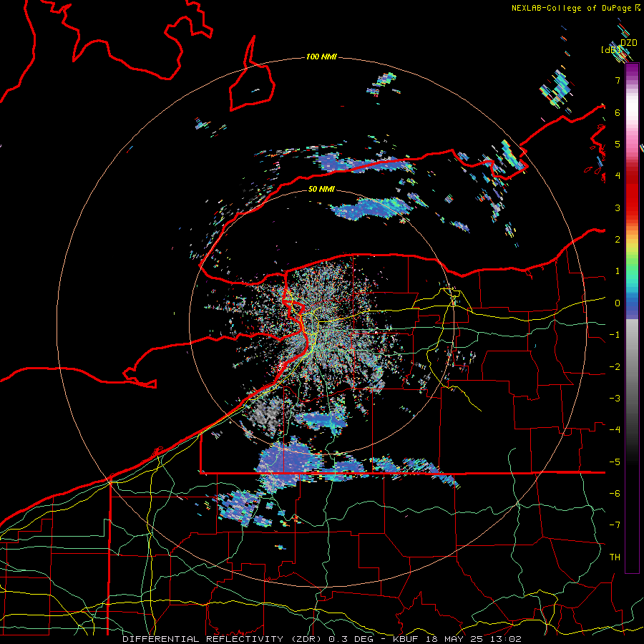This screenshot has width=644, height=644.
Task: Click the 18 MAY 25 date text
Action: 457,639
